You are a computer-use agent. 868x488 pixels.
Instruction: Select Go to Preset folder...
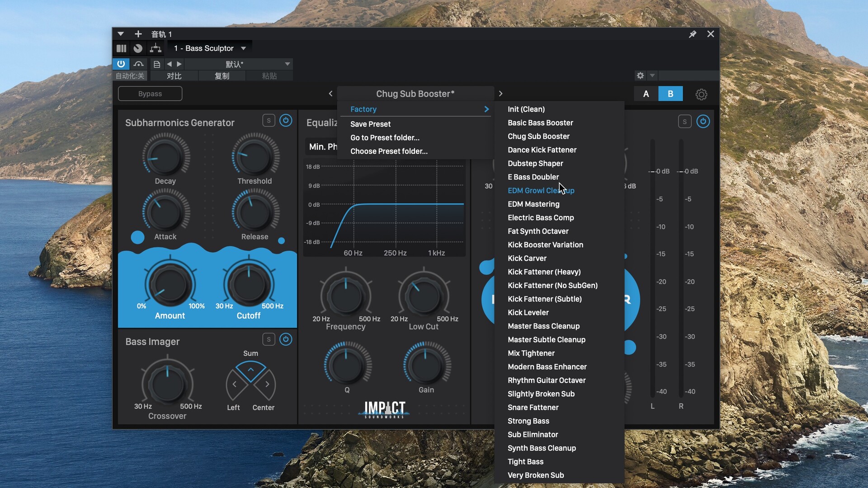[x=385, y=137]
